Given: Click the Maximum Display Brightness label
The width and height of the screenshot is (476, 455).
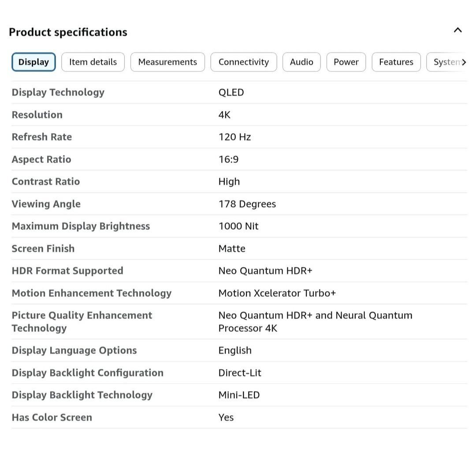Looking at the screenshot, I should point(81,226).
